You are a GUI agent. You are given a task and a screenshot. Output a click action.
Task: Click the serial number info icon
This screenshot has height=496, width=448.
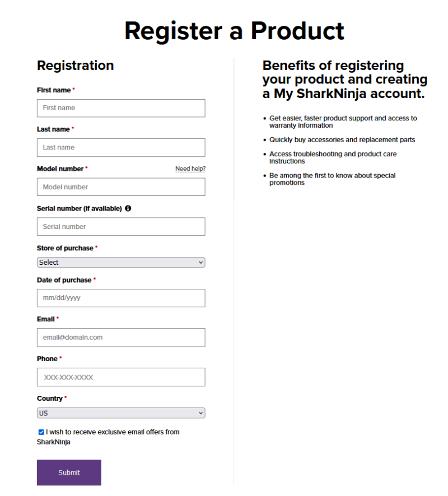(x=128, y=208)
